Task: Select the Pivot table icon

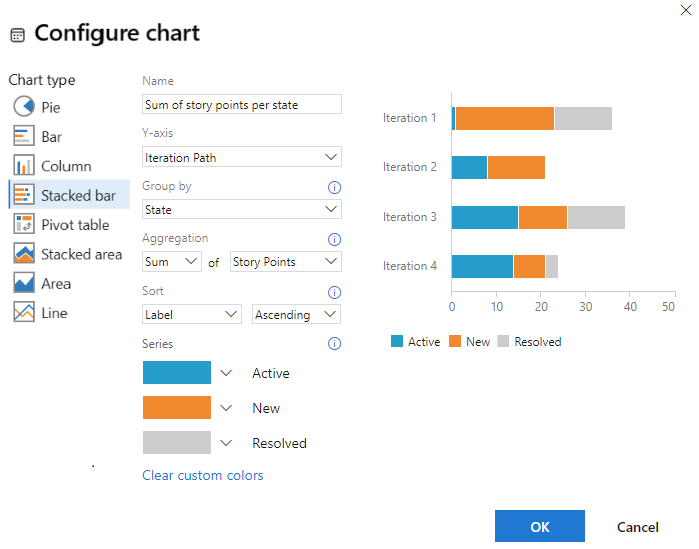Action: click(24, 224)
